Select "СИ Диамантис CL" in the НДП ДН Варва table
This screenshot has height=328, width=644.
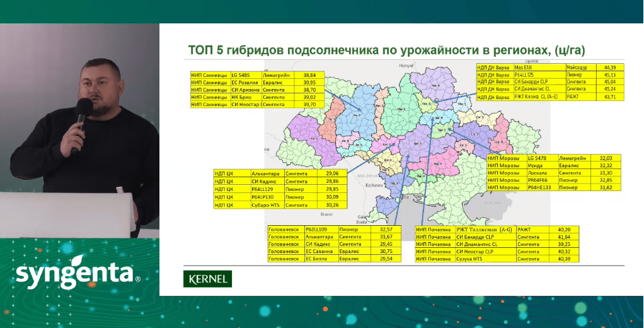[539, 89]
